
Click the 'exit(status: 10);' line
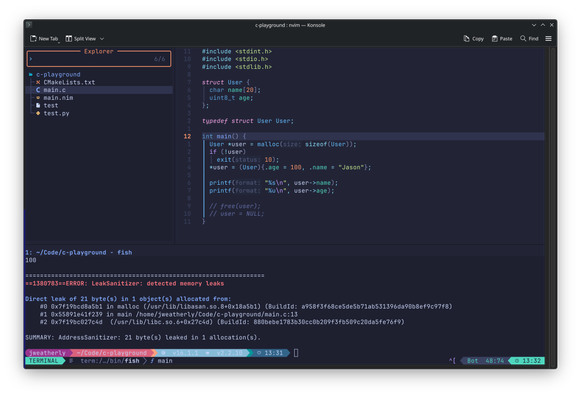248,160
